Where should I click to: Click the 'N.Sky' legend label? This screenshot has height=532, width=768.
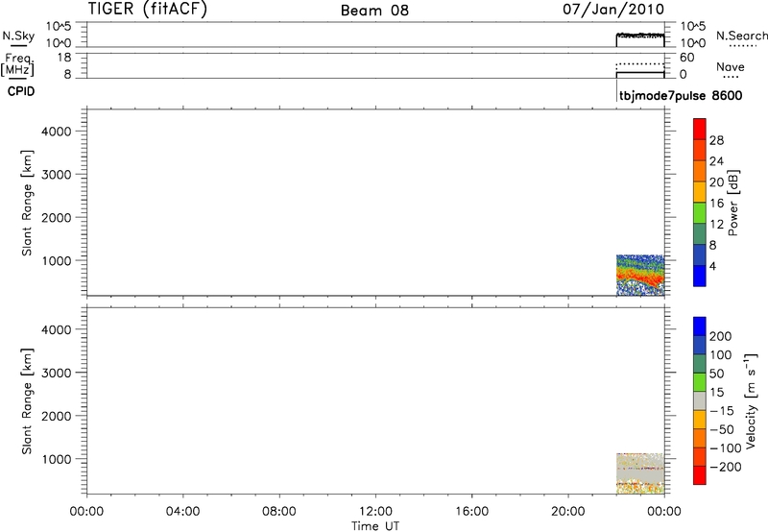(18, 36)
